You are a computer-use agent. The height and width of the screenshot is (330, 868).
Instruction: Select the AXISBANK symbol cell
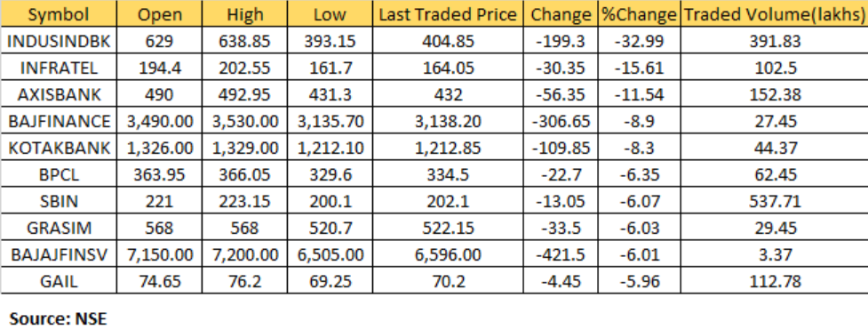59,95
